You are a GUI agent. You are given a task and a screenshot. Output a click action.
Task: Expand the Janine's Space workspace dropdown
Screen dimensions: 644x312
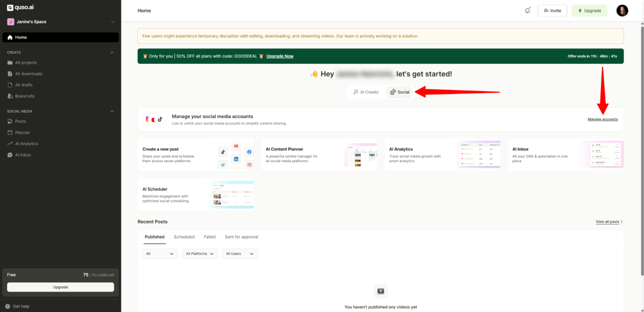tap(113, 21)
